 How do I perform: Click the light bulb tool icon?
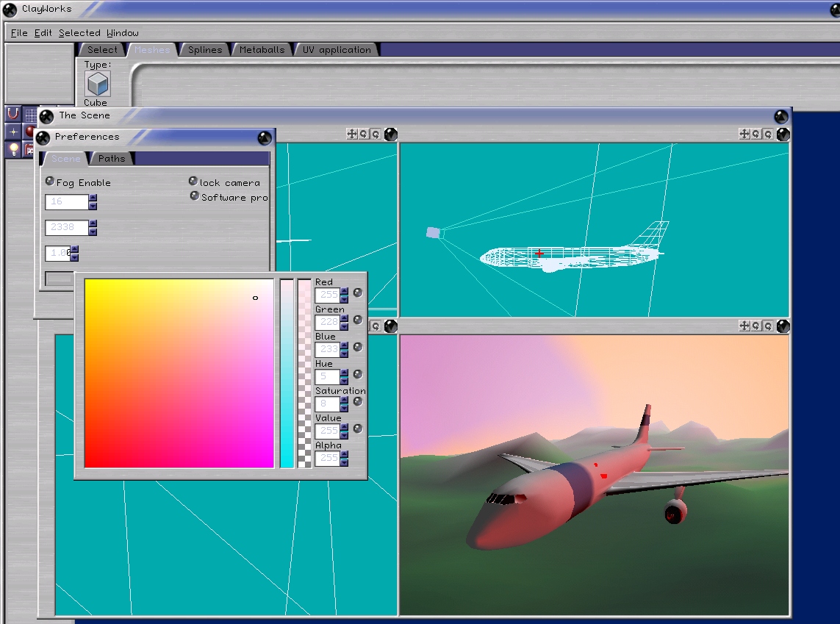(13, 149)
